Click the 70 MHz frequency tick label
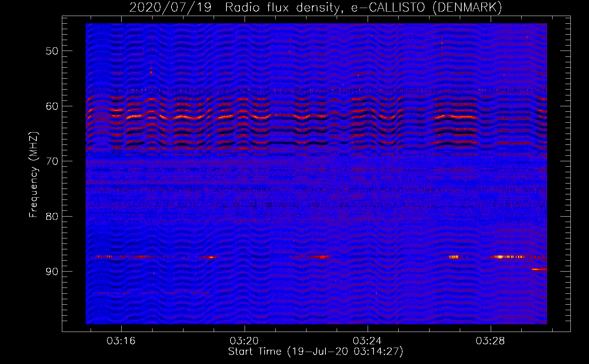This screenshot has height=364, width=589. pyautogui.click(x=52, y=161)
